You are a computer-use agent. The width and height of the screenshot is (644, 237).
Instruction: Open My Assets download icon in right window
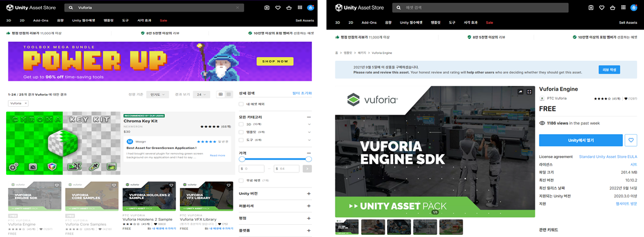pos(591,8)
